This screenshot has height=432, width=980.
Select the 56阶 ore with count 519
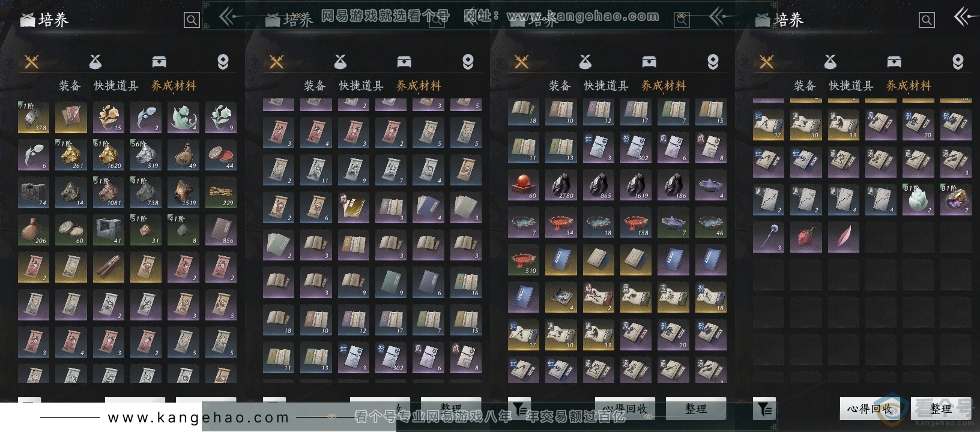point(146,155)
